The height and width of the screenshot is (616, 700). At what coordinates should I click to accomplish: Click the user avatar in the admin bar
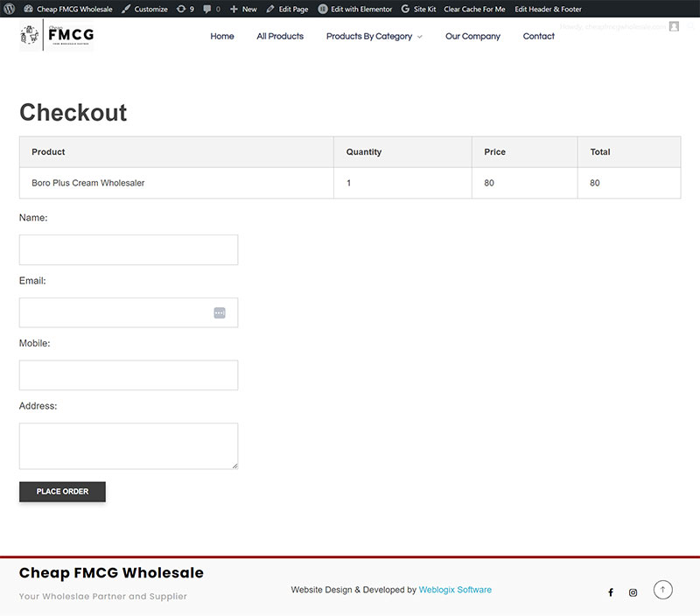coord(674,26)
